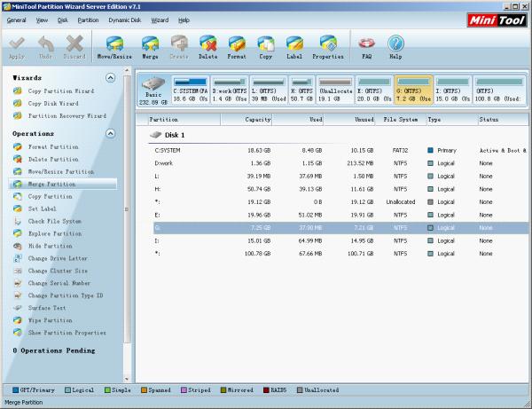Click Change Serial Number operation

click(x=59, y=283)
